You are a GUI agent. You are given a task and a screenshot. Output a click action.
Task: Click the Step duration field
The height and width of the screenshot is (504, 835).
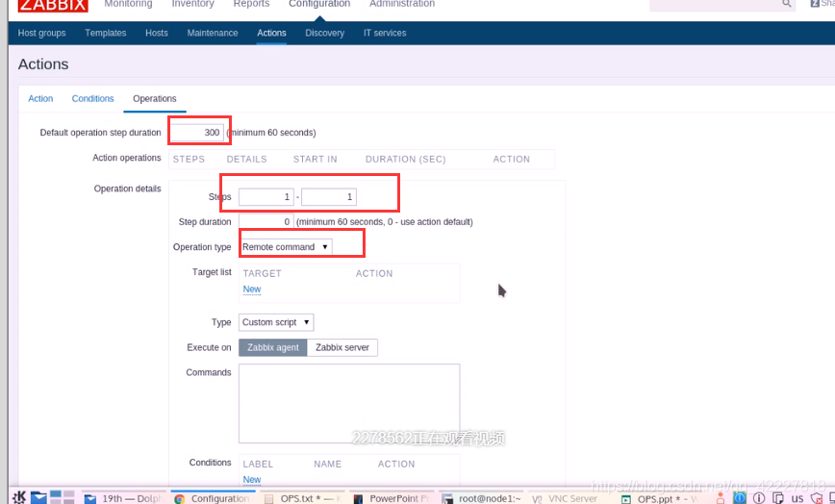pyautogui.click(x=266, y=222)
